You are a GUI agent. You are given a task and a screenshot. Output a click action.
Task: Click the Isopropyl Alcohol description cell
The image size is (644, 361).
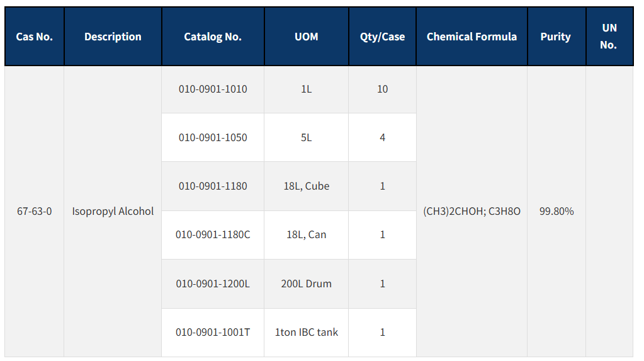pyautogui.click(x=113, y=211)
